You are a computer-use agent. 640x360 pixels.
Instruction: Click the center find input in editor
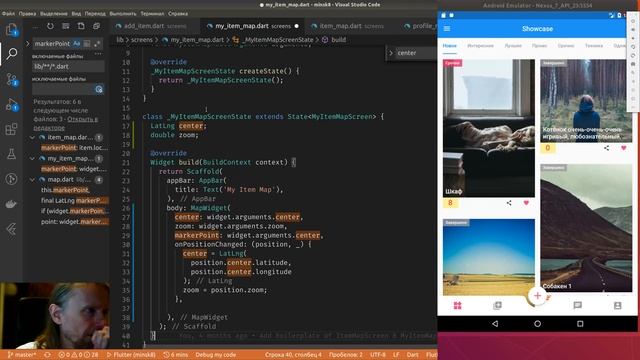click(x=416, y=53)
